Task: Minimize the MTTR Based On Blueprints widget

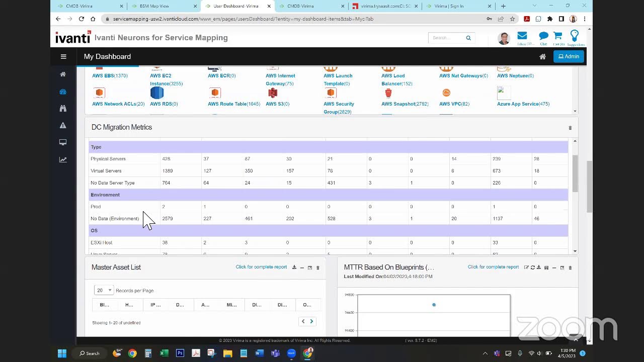Action: (x=554, y=267)
